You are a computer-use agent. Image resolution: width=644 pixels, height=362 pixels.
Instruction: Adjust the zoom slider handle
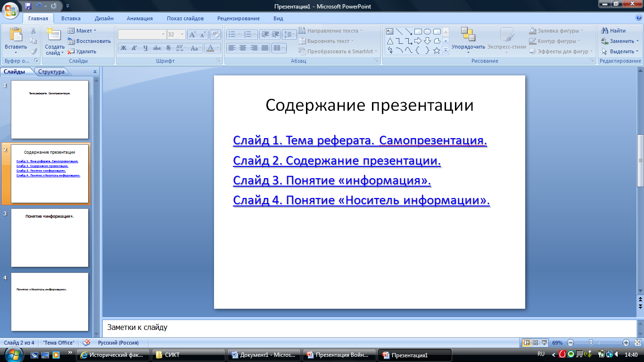(x=591, y=343)
